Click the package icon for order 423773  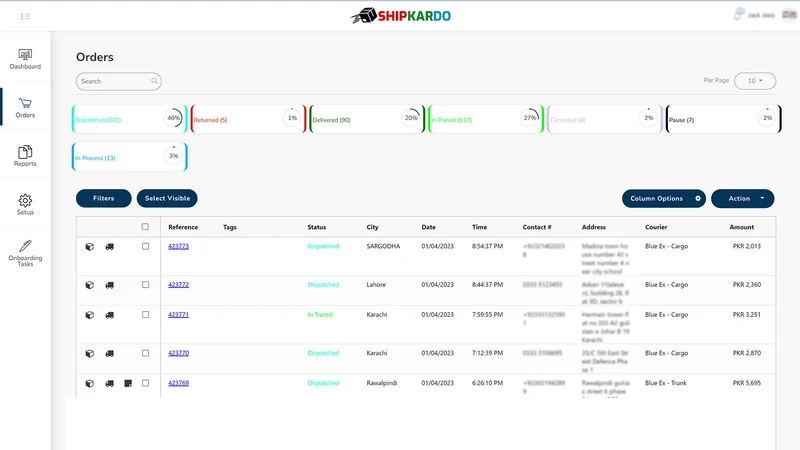[x=89, y=246]
